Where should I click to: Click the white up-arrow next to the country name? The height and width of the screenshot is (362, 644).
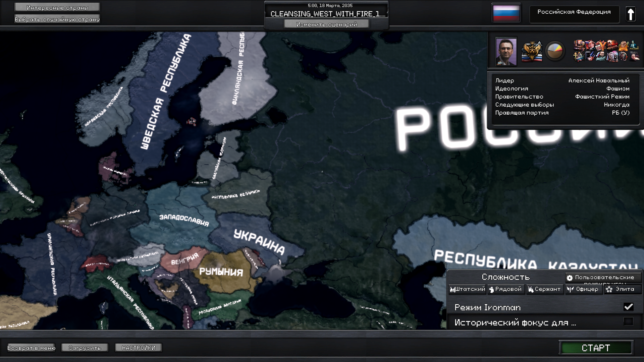[631, 14]
